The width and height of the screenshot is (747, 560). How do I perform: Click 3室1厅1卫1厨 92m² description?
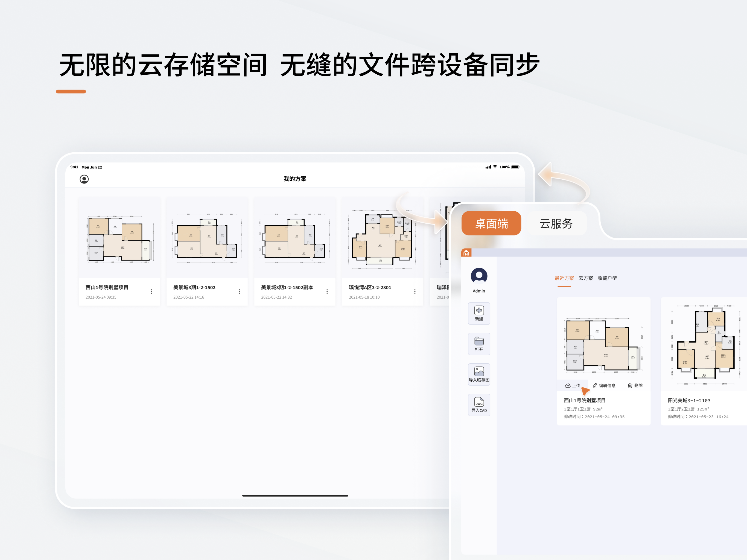coord(583,409)
